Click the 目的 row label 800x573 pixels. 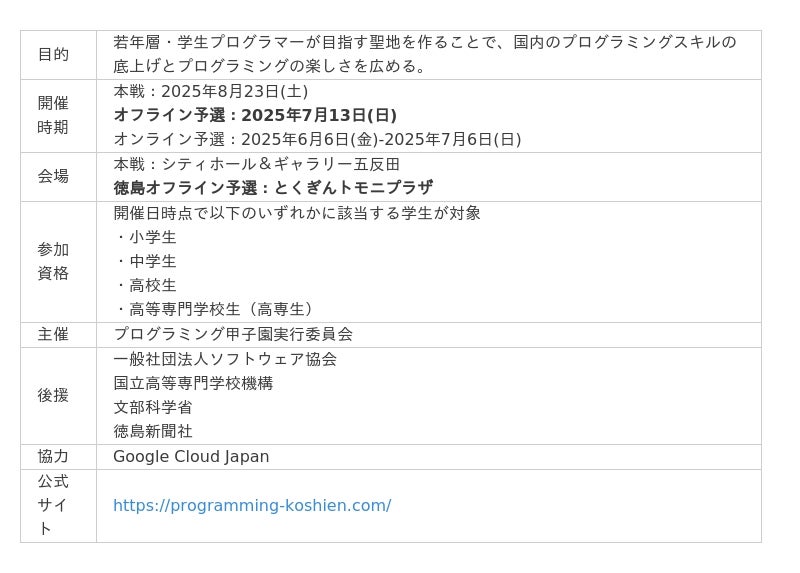[x=53, y=55]
